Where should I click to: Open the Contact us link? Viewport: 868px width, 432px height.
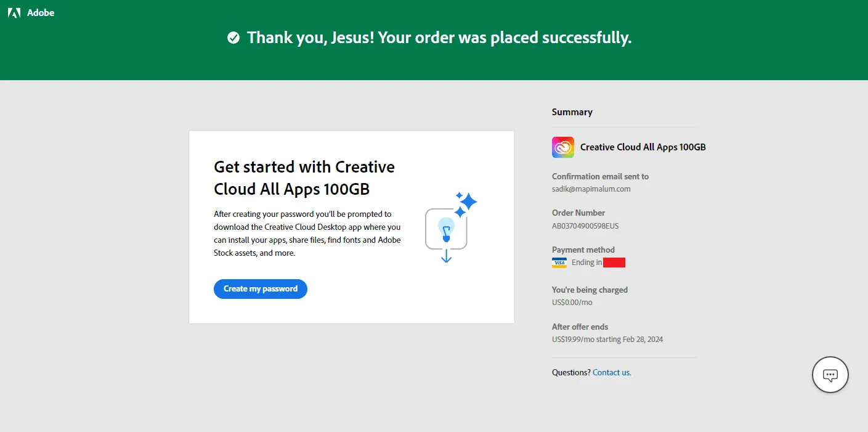pos(612,372)
